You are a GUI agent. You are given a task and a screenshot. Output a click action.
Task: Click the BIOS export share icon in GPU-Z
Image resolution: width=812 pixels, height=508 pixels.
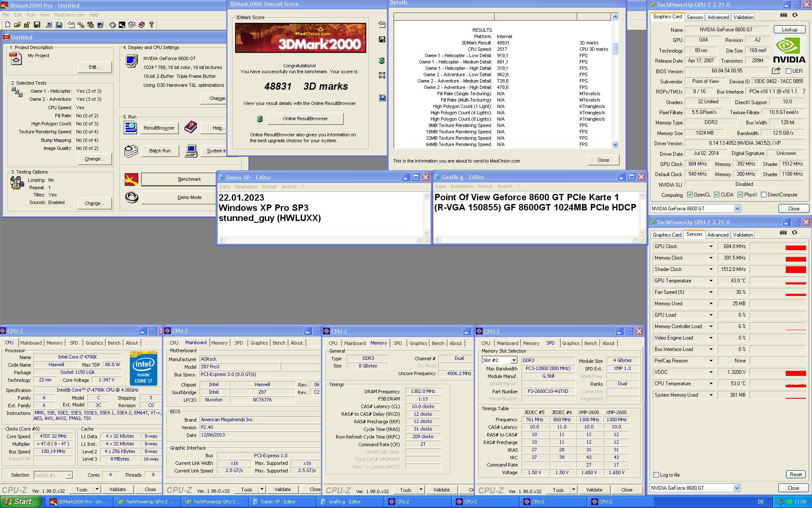pyautogui.click(x=776, y=71)
